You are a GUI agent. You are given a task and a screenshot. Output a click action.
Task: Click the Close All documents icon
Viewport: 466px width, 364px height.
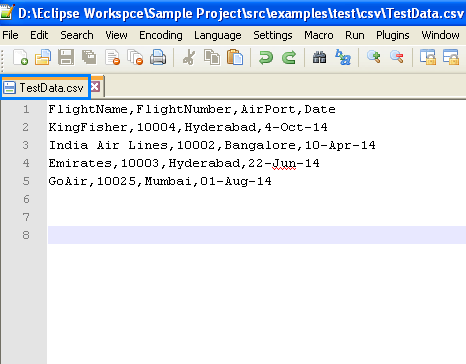click(x=135, y=57)
